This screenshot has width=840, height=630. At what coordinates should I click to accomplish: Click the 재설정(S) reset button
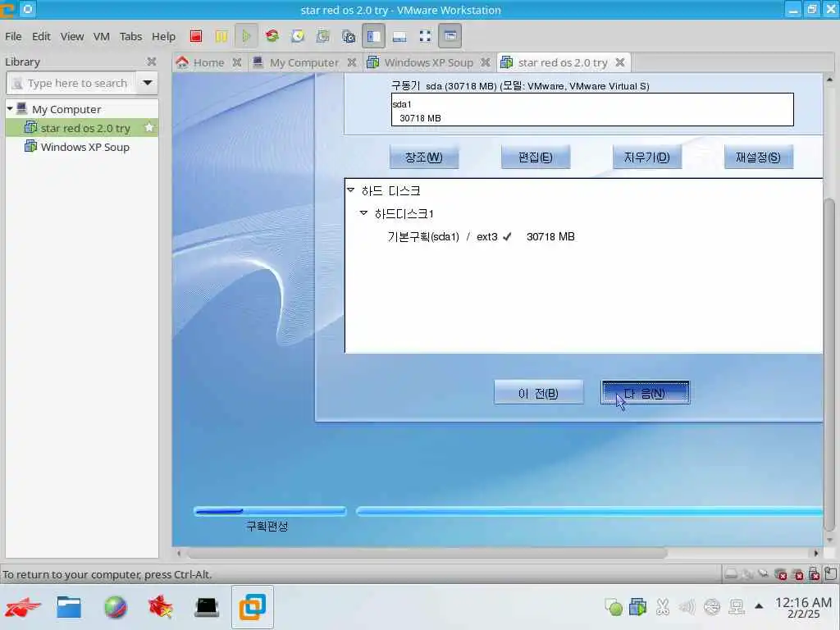(x=758, y=157)
